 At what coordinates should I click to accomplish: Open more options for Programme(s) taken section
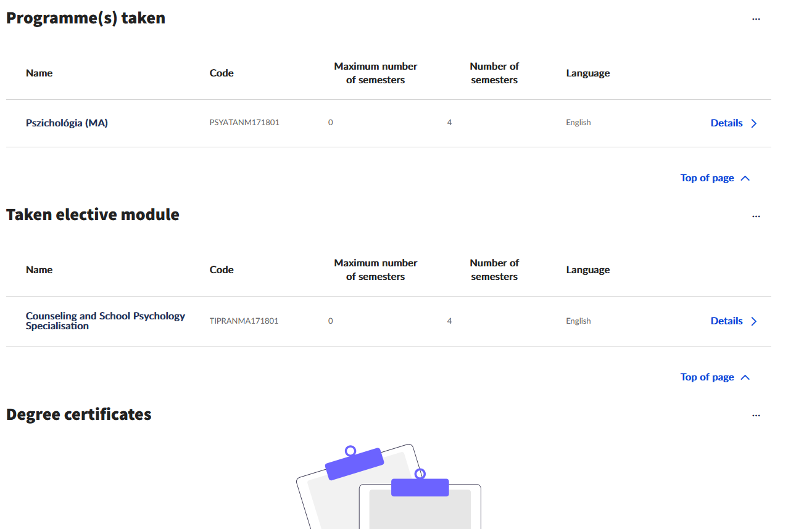click(x=756, y=19)
